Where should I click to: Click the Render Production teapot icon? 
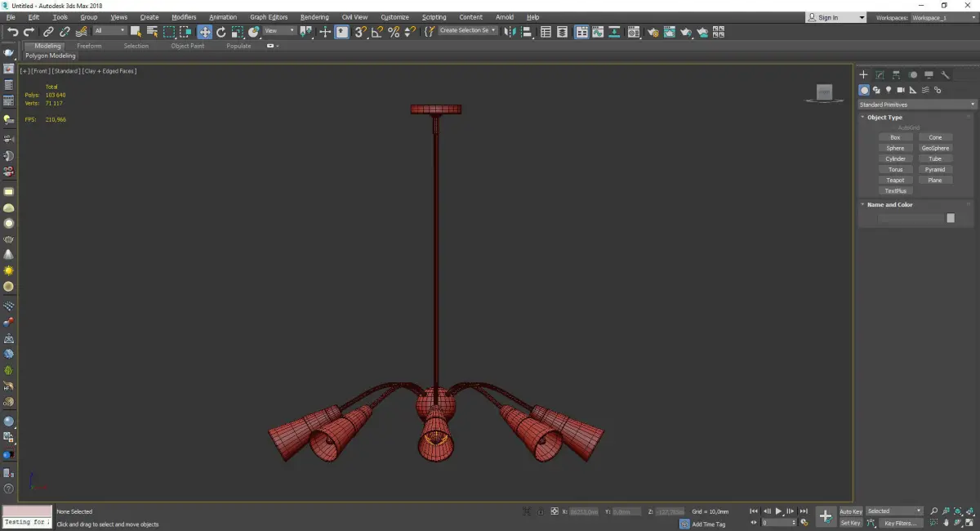click(686, 32)
